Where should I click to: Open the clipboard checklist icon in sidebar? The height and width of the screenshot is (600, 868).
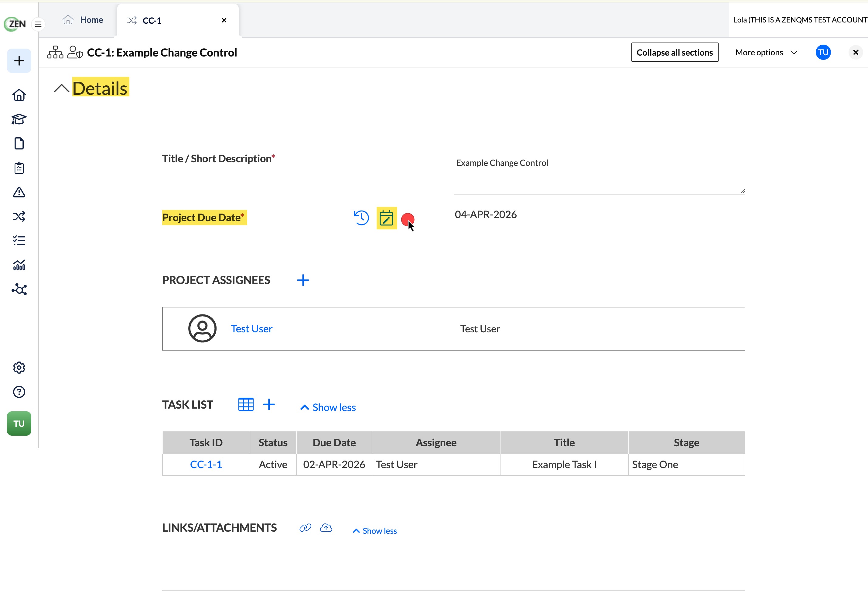point(19,168)
